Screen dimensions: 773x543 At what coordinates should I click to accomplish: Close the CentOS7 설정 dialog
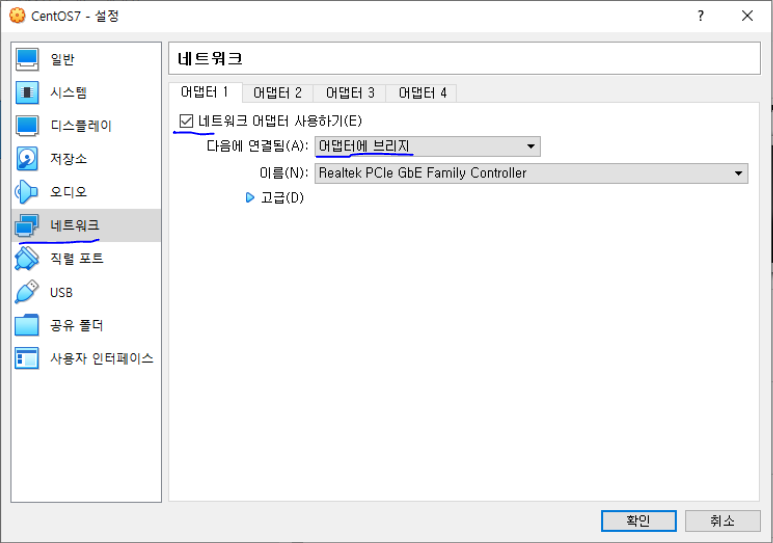click(747, 16)
